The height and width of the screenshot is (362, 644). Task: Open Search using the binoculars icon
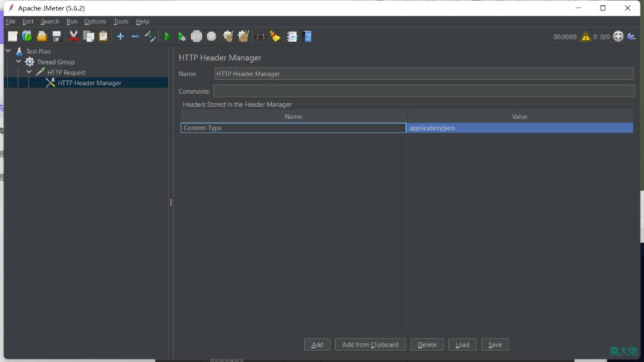261,36
